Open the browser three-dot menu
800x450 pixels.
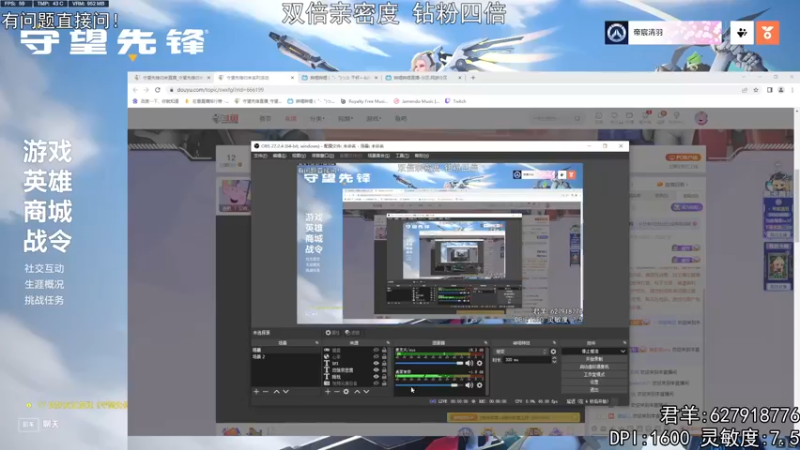pos(792,90)
